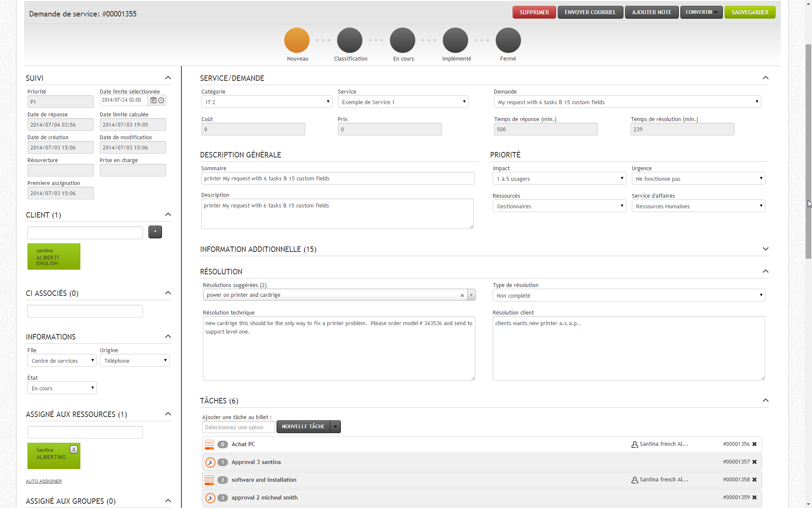The height and width of the screenshot is (508, 812).
Task: Open the Convertir menu
Action: pos(701,12)
